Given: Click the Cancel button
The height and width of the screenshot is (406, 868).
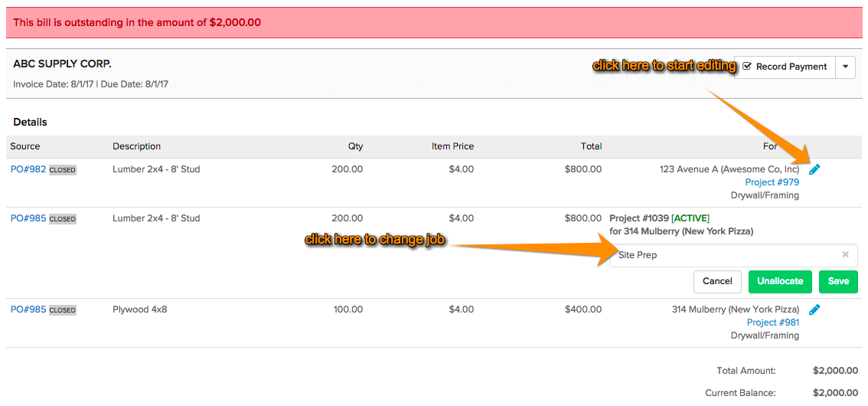Looking at the screenshot, I should pyautogui.click(x=717, y=281).
